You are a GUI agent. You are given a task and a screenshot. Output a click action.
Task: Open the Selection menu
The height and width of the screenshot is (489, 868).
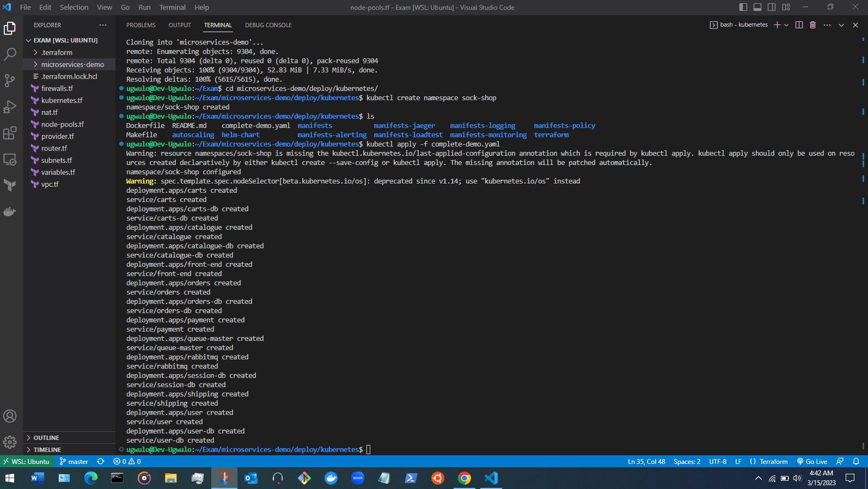coord(74,7)
